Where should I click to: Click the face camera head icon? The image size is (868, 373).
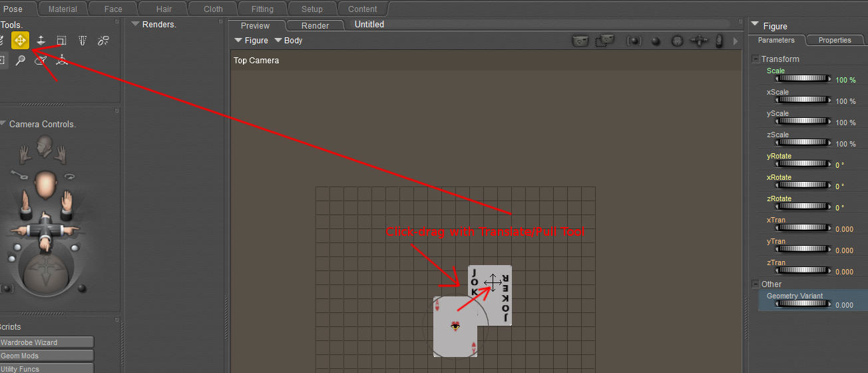45,147
